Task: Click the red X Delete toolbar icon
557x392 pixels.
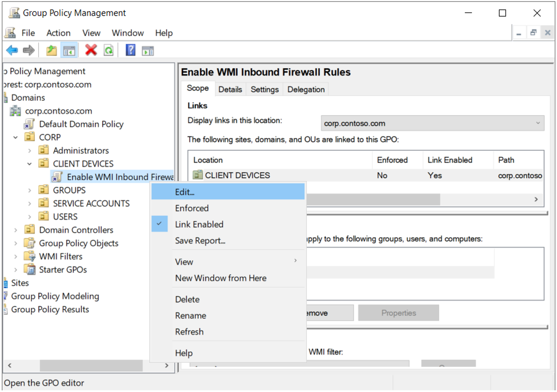Action: tap(91, 50)
